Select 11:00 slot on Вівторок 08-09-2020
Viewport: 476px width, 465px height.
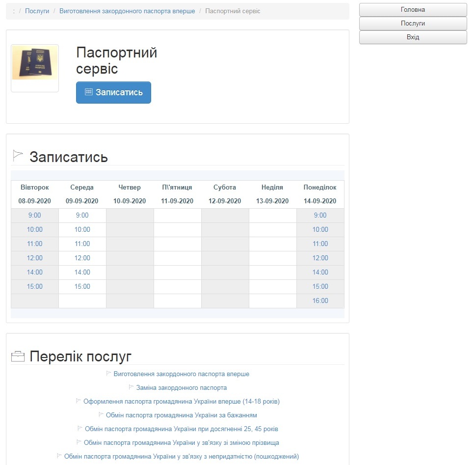click(35, 244)
